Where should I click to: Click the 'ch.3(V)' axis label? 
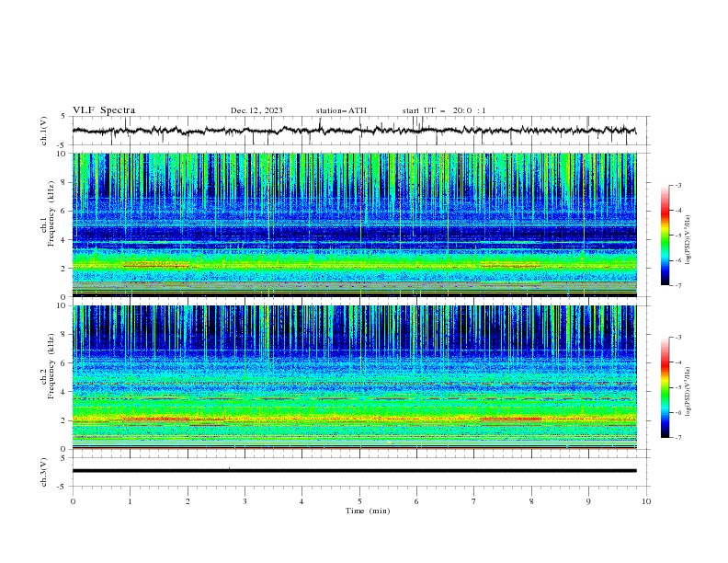tap(44, 472)
